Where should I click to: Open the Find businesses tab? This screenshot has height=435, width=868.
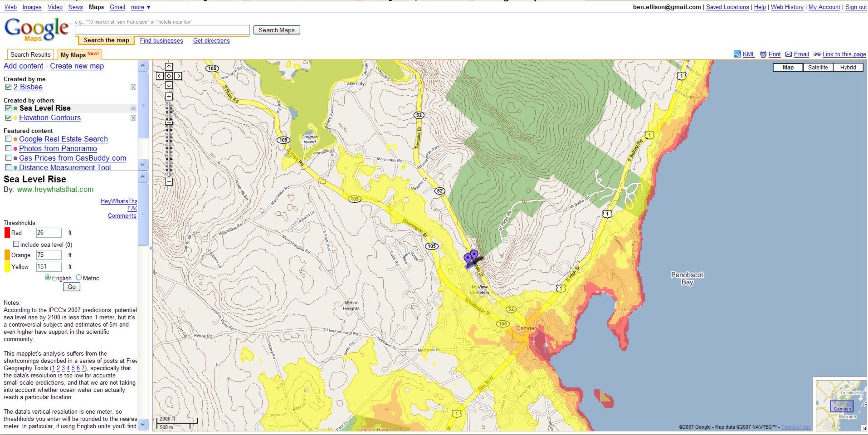[161, 40]
